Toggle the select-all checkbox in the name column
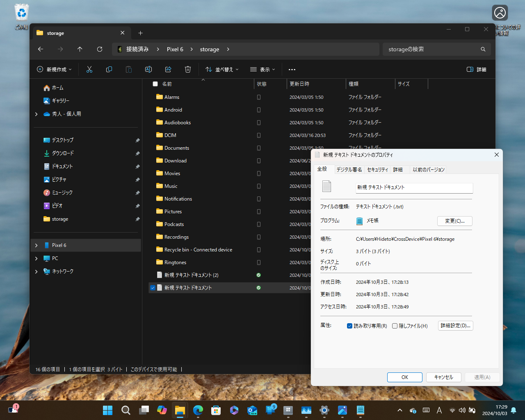Screen dimensions: 525x420 155,84
